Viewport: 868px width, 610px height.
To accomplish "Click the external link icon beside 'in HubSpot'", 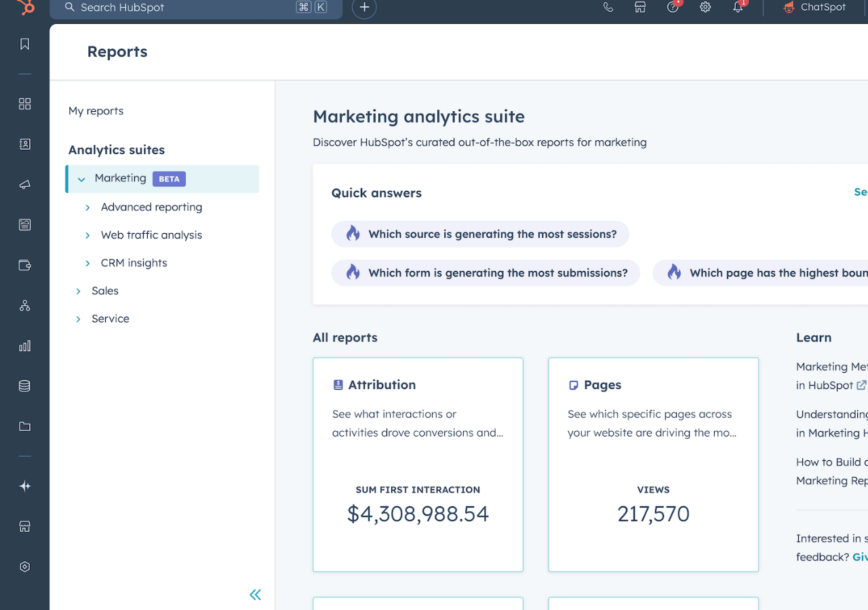I will pos(861,385).
